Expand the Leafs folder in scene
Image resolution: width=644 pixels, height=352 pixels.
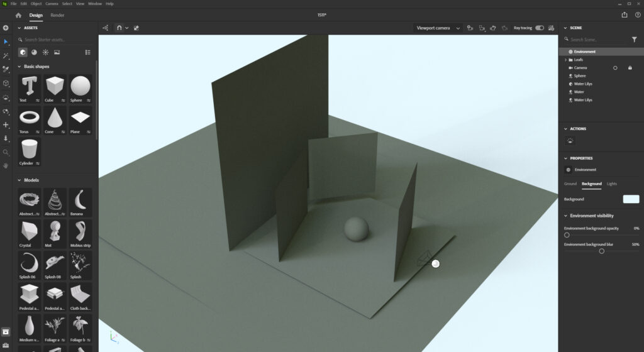[565, 60]
